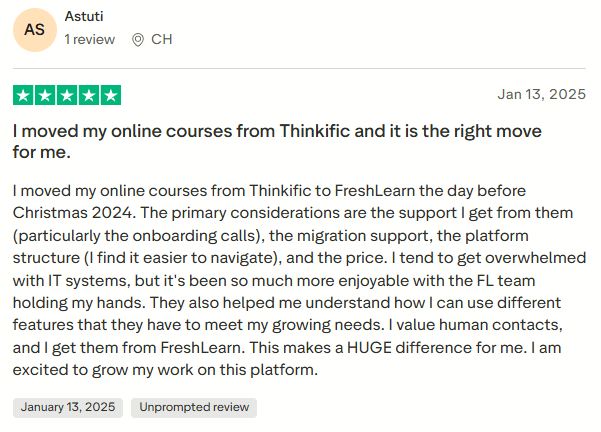
Task: Click the "1 review" count
Action: pos(88,40)
